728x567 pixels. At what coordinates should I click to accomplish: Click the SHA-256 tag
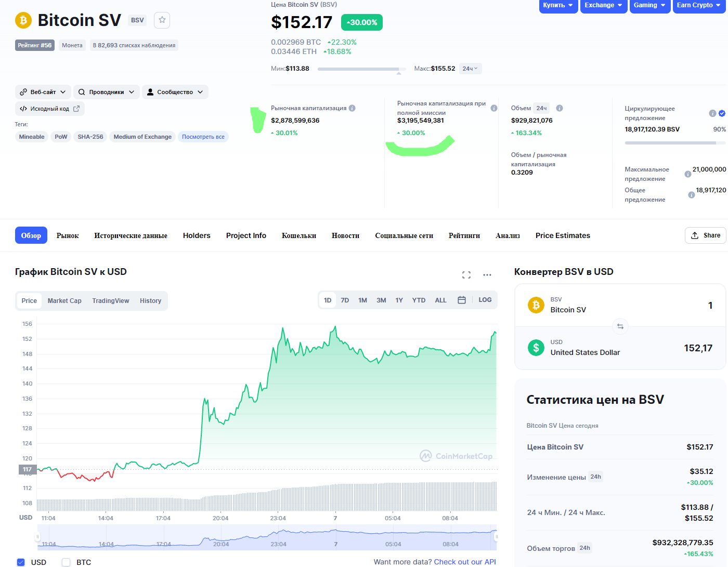coord(90,137)
